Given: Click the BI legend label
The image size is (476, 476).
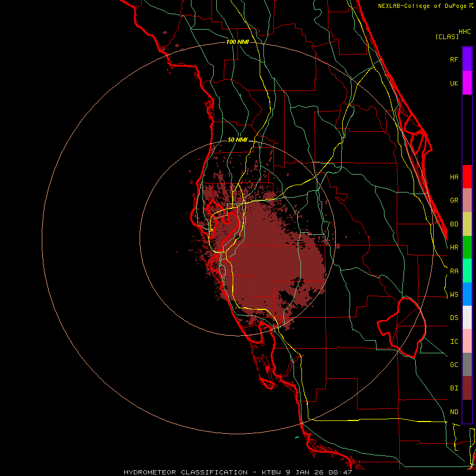Looking at the screenshot, I should pyautogui.click(x=454, y=388).
